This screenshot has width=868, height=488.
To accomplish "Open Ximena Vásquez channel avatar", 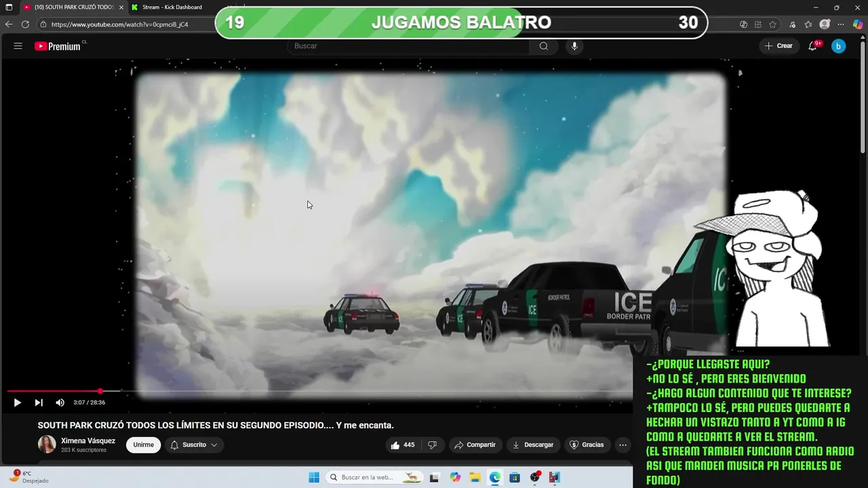I will (x=47, y=445).
